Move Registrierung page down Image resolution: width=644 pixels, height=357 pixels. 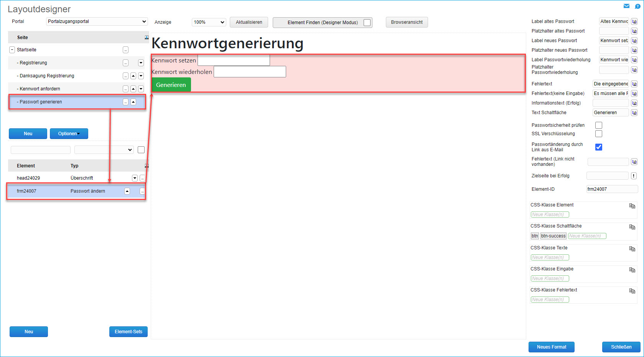coord(141,63)
